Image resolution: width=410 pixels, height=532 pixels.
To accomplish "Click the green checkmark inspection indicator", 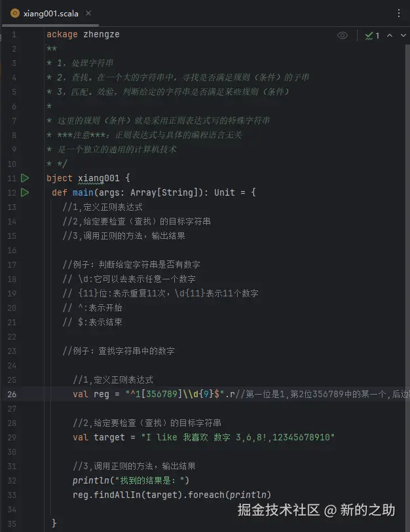I will click(x=368, y=35).
